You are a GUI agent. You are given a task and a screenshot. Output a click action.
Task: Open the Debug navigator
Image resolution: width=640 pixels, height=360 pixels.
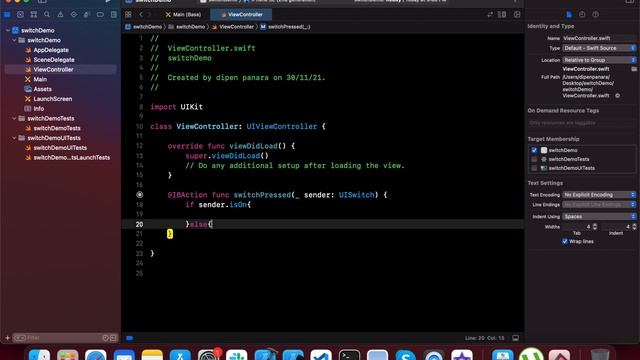pyautogui.click(x=87, y=15)
